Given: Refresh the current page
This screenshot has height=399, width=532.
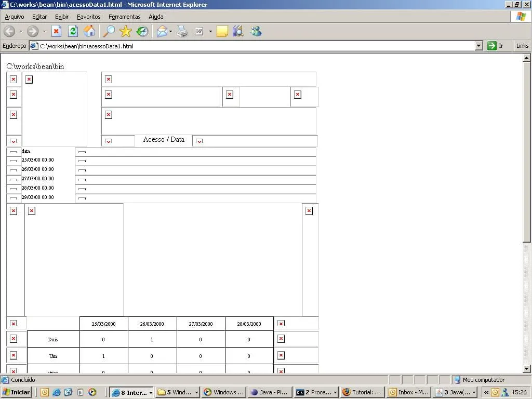Looking at the screenshot, I should click(x=73, y=32).
